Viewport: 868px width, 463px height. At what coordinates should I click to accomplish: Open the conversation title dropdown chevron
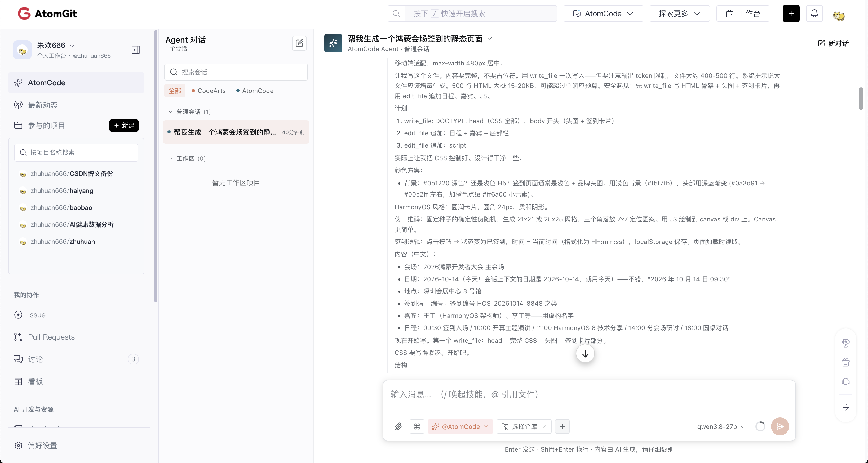click(490, 39)
